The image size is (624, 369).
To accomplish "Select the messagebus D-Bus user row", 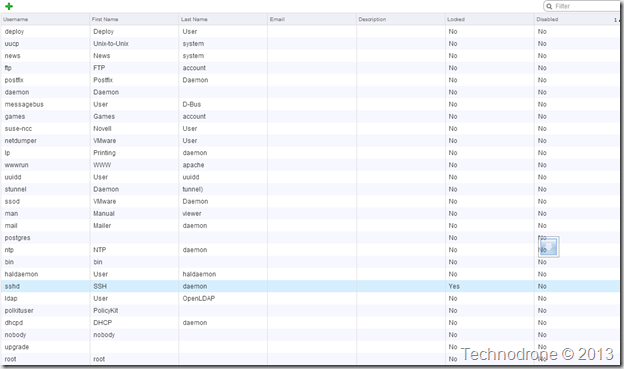I will [x=310, y=104].
